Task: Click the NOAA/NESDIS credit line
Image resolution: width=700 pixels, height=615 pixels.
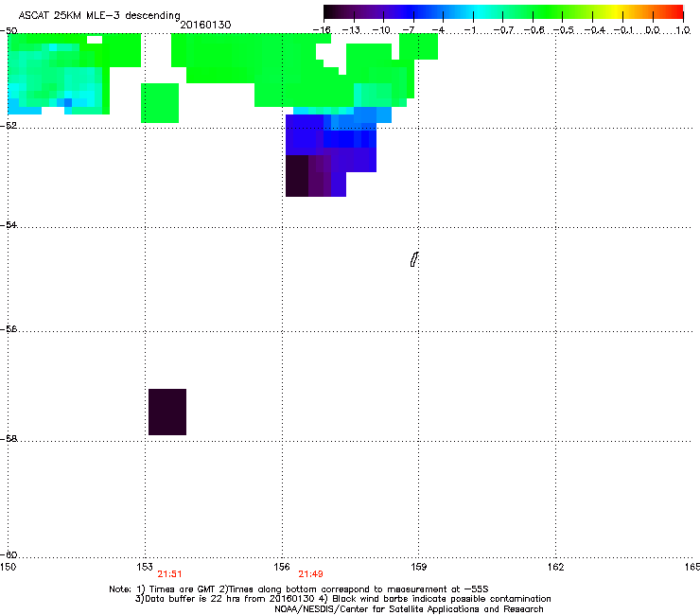Action: pyautogui.click(x=409, y=609)
